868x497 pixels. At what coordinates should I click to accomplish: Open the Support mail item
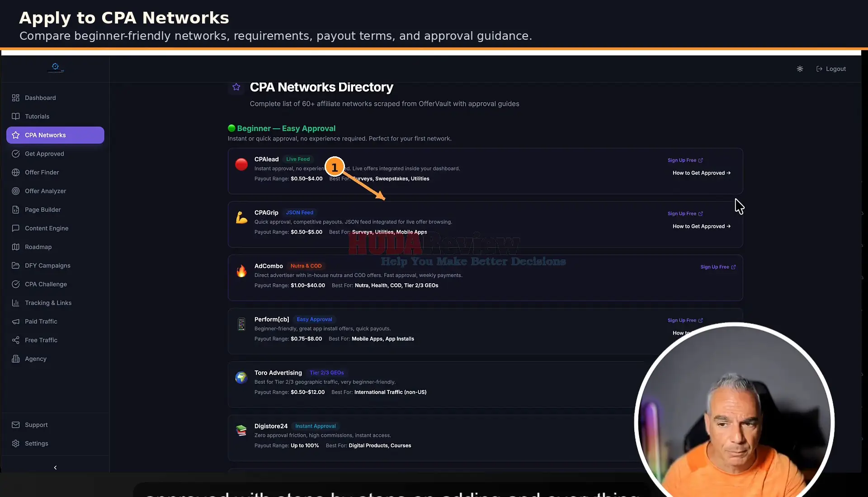(x=55, y=425)
